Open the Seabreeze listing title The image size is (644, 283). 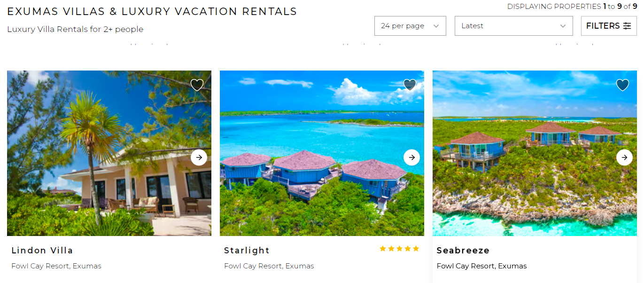coord(463,251)
